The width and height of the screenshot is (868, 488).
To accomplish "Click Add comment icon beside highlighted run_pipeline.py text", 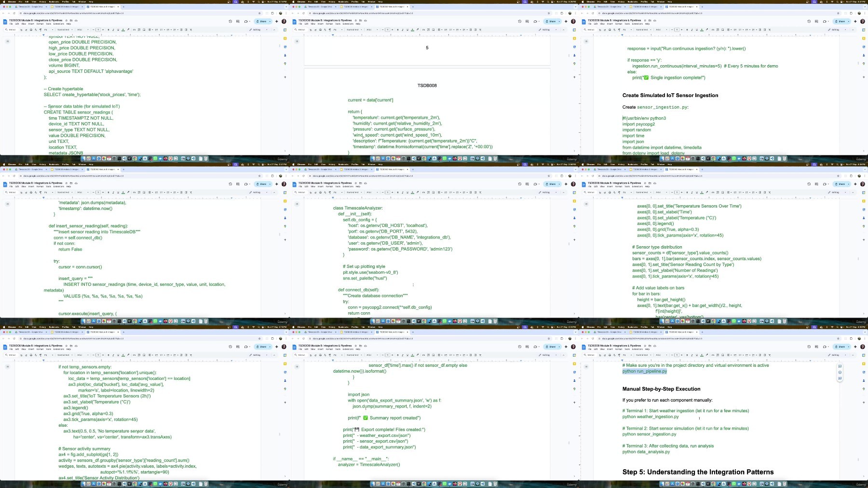I will pos(840,367).
